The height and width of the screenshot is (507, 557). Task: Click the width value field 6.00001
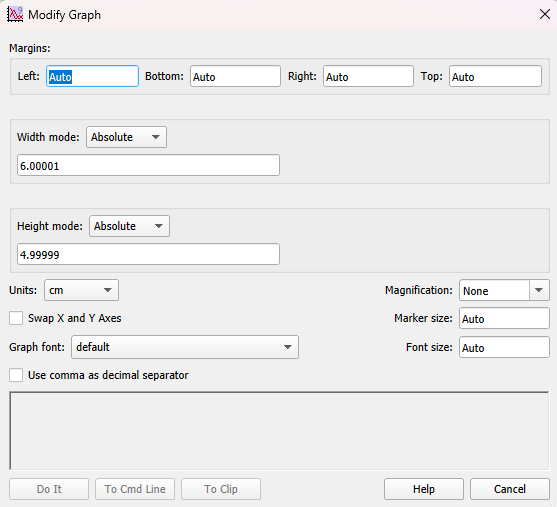point(148,165)
